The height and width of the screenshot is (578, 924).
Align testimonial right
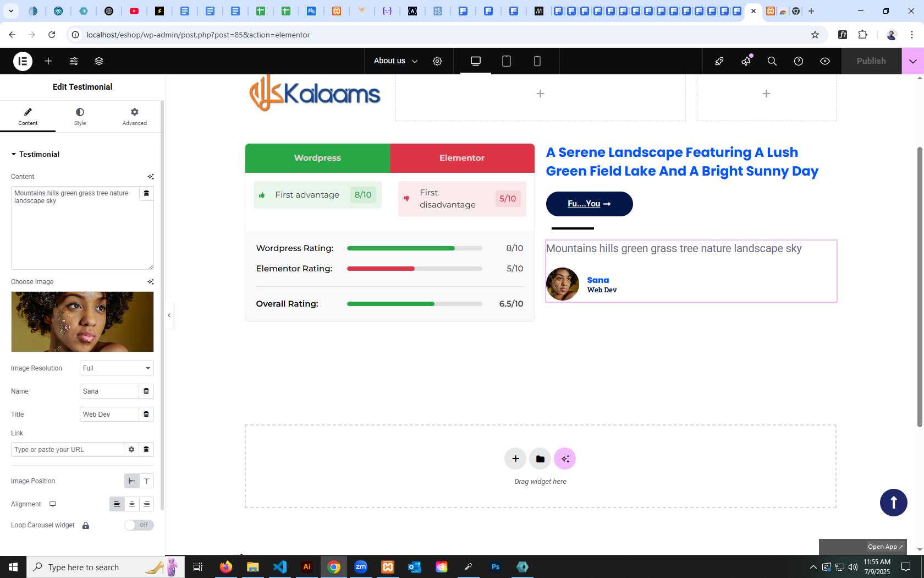click(x=146, y=504)
